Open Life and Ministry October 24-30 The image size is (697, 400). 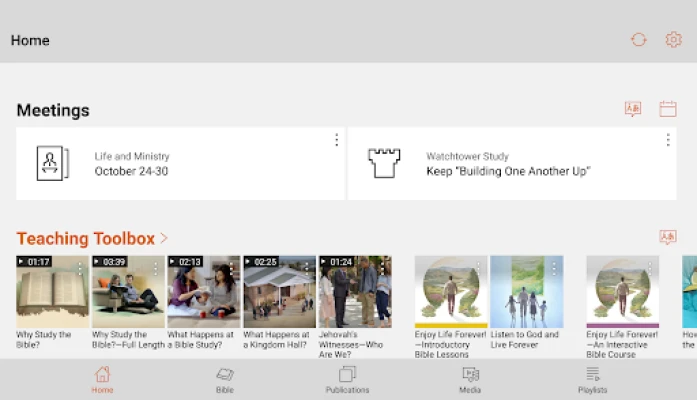pos(180,164)
